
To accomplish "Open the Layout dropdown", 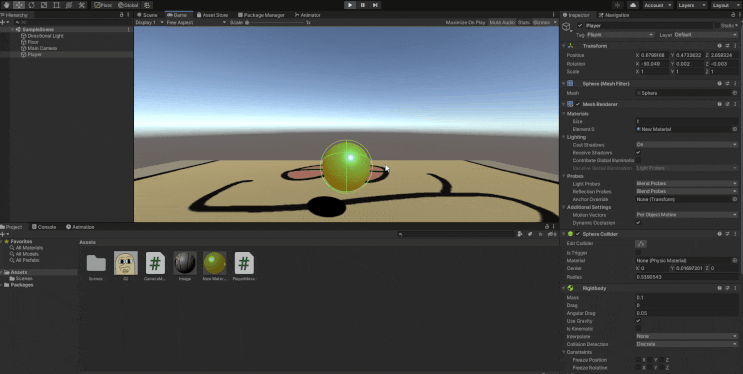I will tap(725, 5).
